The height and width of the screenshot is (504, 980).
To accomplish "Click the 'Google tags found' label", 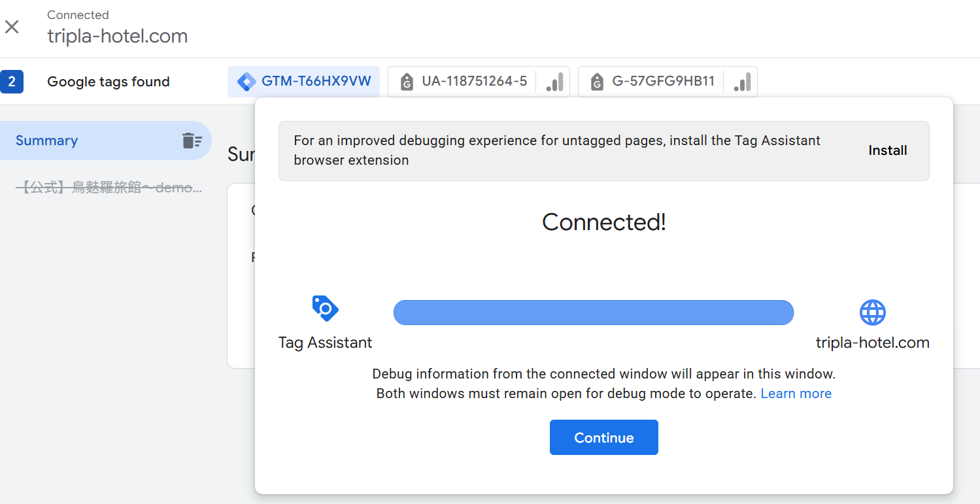I will 109,82.
